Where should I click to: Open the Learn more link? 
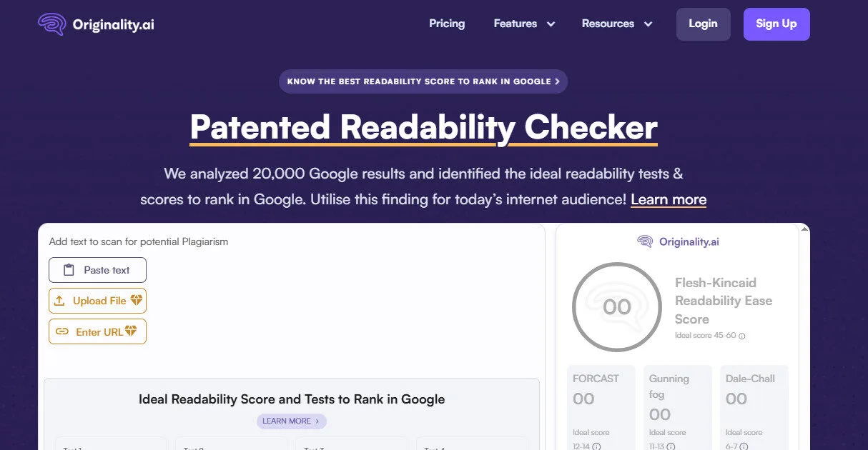click(669, 199)
